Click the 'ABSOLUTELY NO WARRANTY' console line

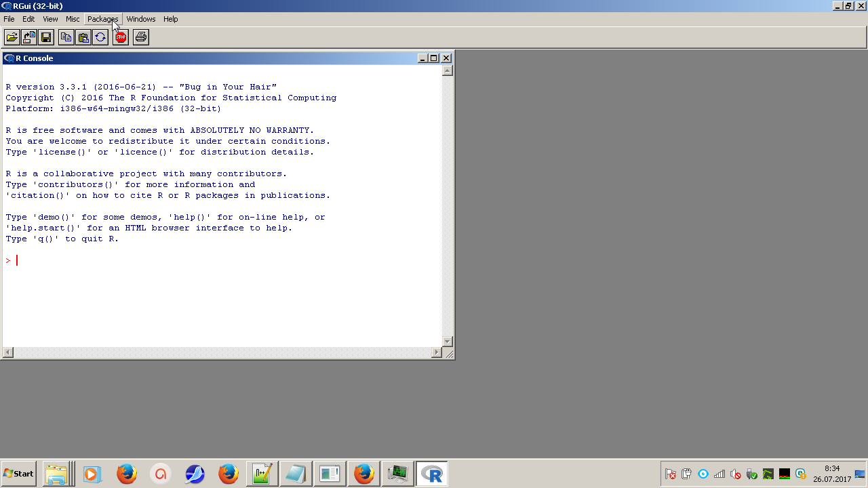click(160, 130)
